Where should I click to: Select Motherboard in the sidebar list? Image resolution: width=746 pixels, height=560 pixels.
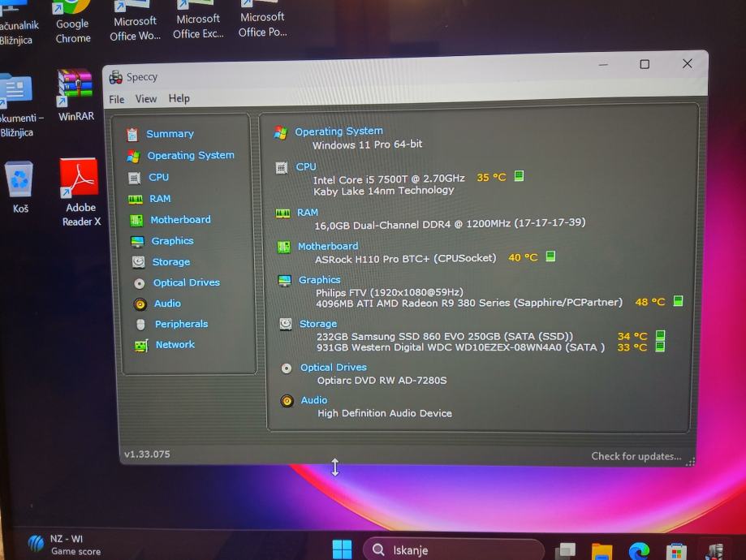(180, 219)
